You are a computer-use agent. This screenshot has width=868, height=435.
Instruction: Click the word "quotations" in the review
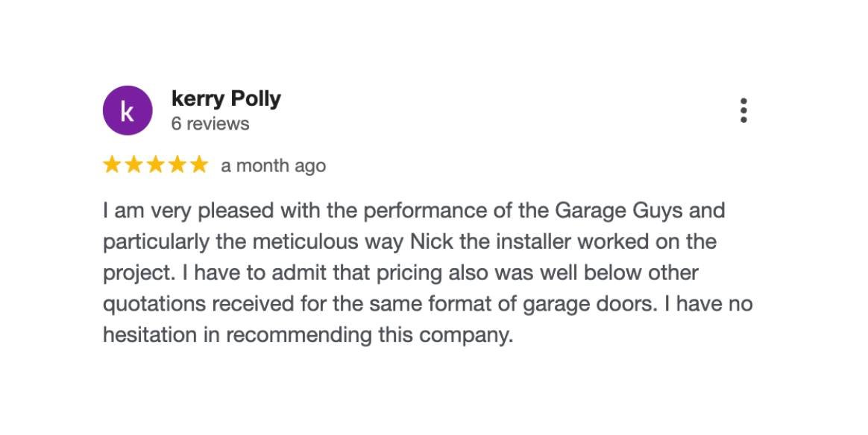click(154, 305)
